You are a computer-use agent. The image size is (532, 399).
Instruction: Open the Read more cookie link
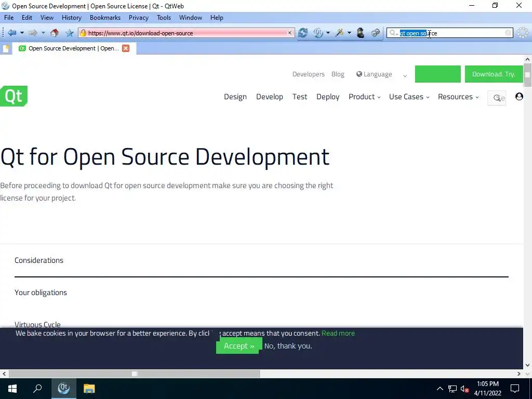click(338, 333)
